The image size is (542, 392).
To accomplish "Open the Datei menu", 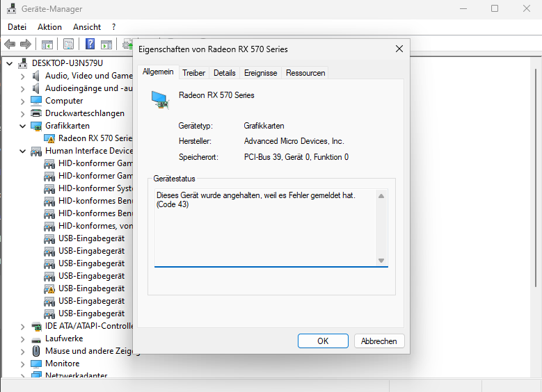I will tap(17, 27).
